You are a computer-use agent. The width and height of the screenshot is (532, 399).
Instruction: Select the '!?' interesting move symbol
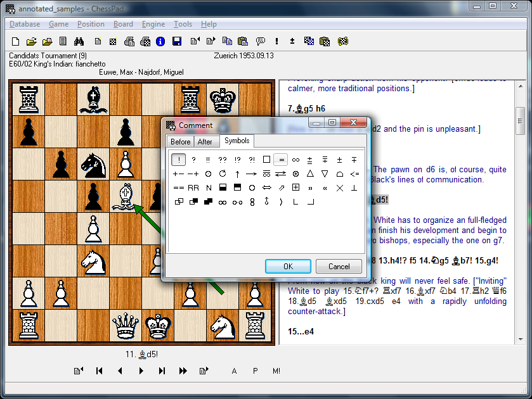click(237, 160)
